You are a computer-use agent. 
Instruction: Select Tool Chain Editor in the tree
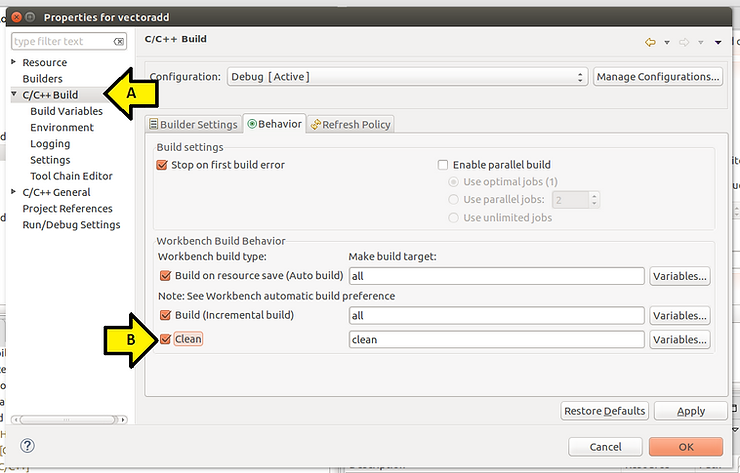point(71,176)
